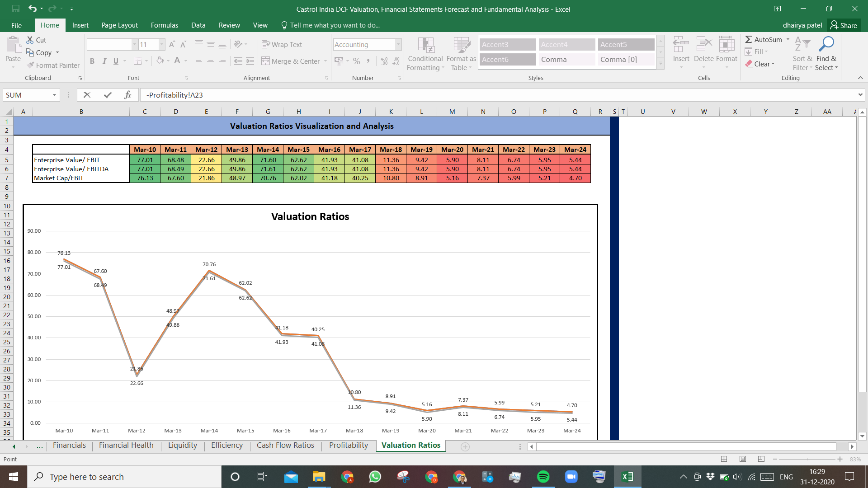Open the Financial Health sheet tab
Image resolution: width=868 pixels, height=488 pixels.
tap(126, 445)
